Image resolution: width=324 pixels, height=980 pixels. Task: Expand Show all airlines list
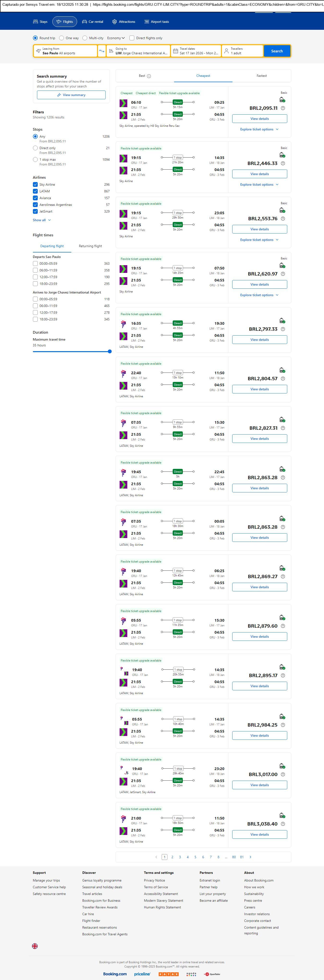pyautogui.click(x=42, y=220)
